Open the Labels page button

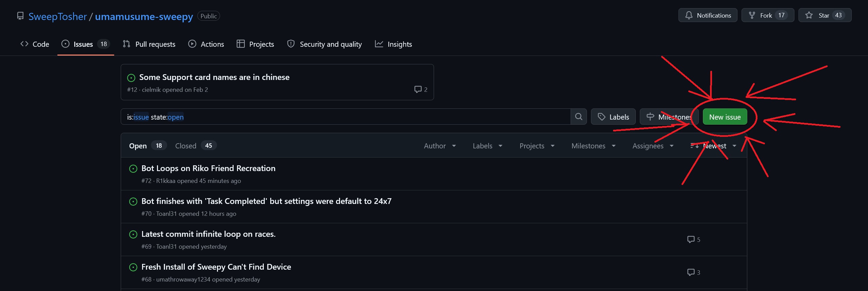(613, 117)
